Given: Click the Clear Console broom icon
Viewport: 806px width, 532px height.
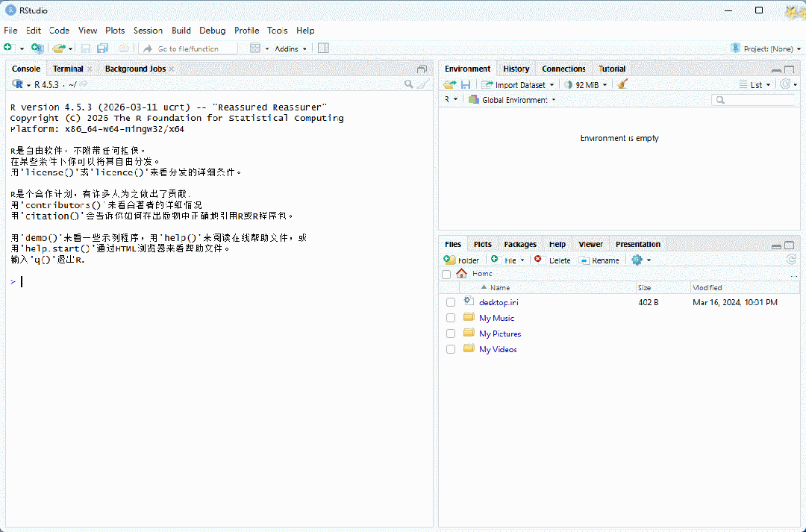Looking at the screenshot, I should coord(423,84).
